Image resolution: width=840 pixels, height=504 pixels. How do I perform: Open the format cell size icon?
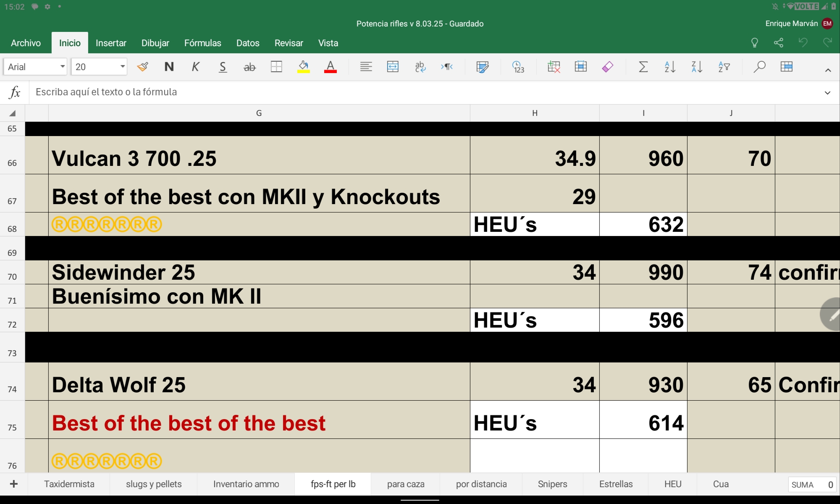[581, 67]
